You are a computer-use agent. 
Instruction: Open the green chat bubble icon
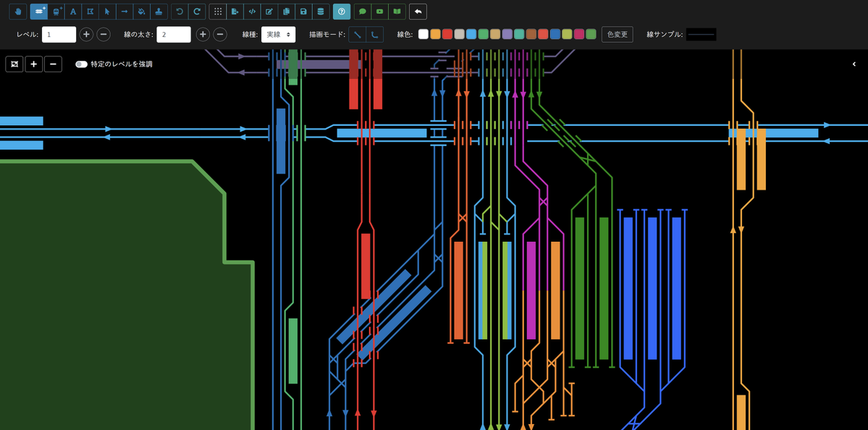click(x=363, y=12)
